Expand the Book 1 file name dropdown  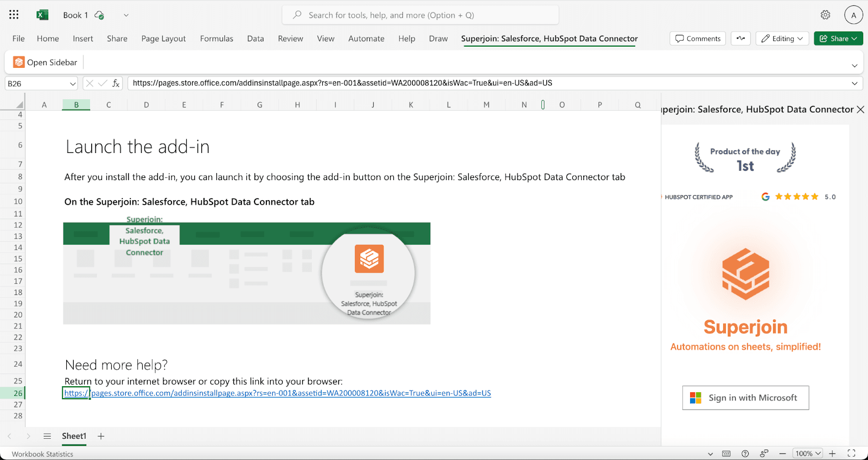[x=126, y=15]
